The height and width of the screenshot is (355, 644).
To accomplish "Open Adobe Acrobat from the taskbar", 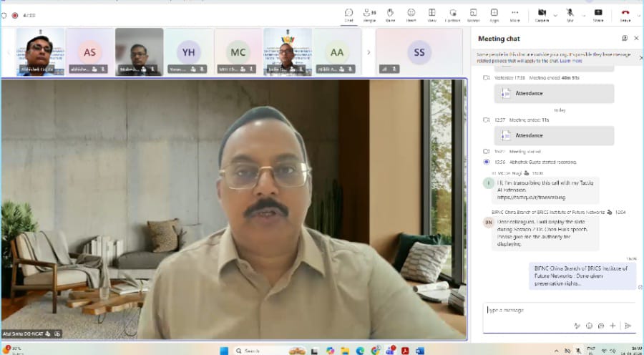I will 404,351.
